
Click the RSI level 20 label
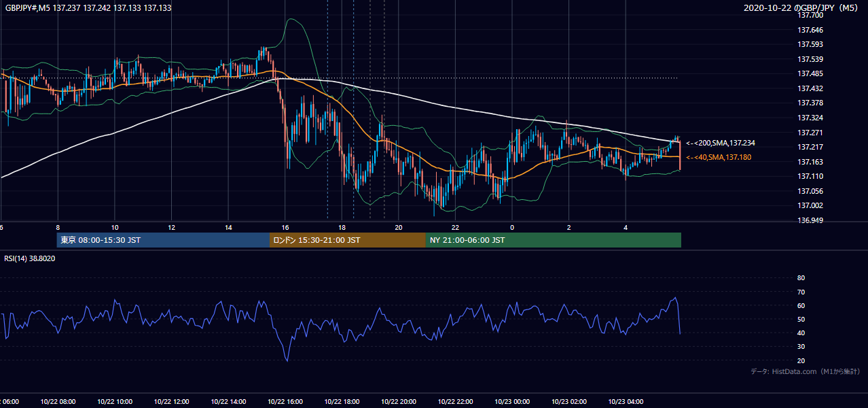click(x=801, y=360)
